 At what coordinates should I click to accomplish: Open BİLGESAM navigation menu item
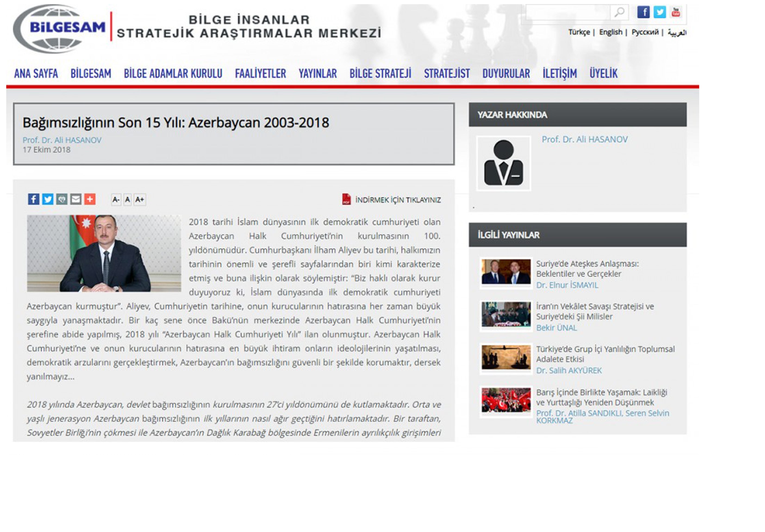click(91, 73)
